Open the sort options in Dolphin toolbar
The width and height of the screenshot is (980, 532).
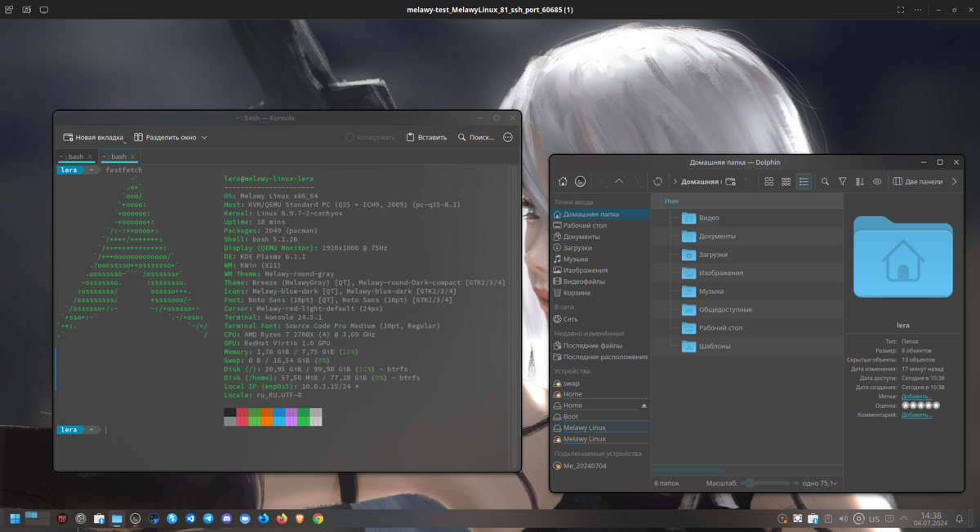pyautogui.click(x=860, y=182)
